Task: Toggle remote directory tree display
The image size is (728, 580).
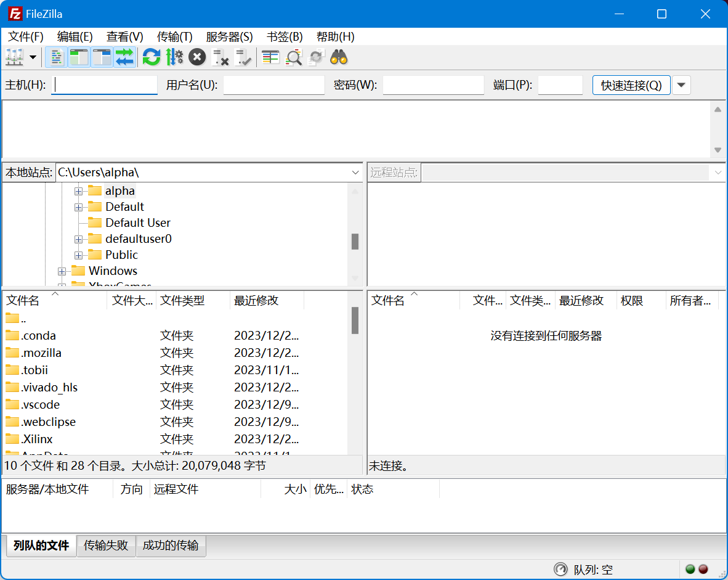Action: [x=102, y=57]
